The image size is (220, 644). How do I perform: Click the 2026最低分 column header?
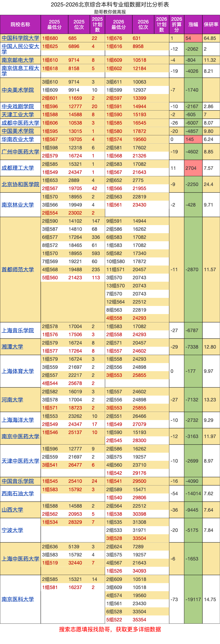coord(119,24)
